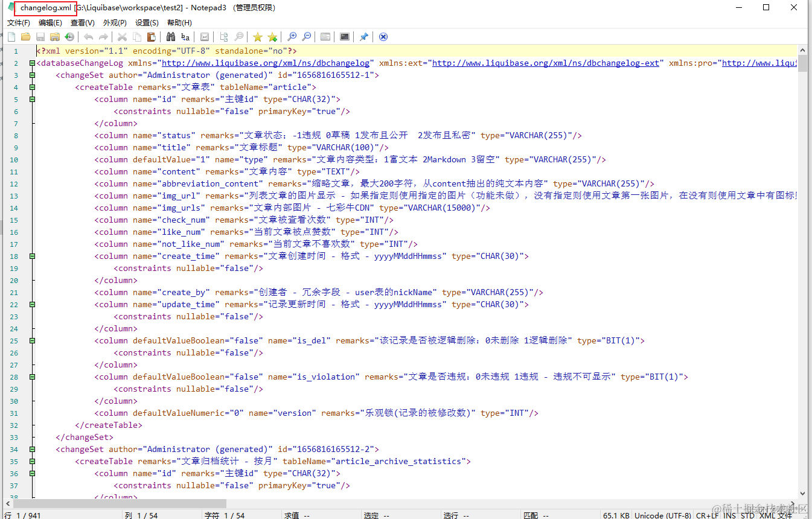Click the INS insert mode status entry

tap(730, 515)
